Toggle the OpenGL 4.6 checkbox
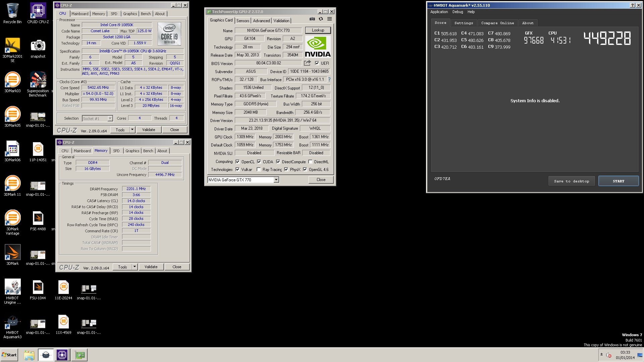Viewport: 644px width, 362px height. coord(305,170)
